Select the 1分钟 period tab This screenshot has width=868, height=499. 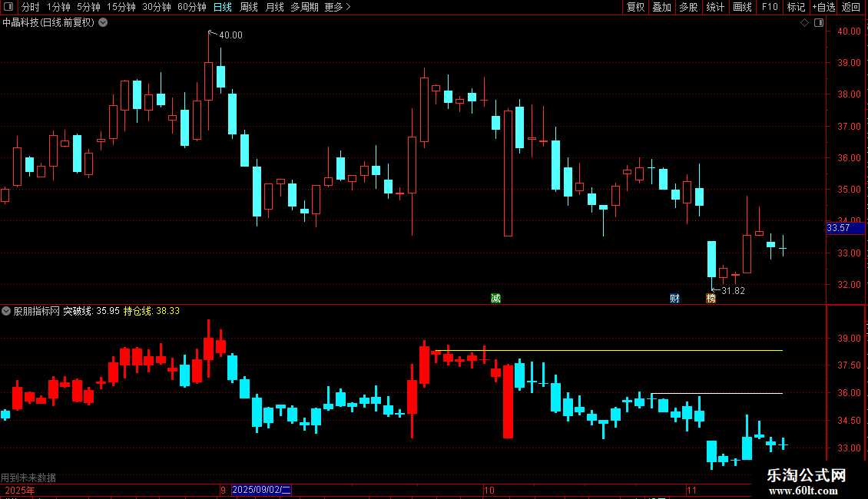point(58,7)
